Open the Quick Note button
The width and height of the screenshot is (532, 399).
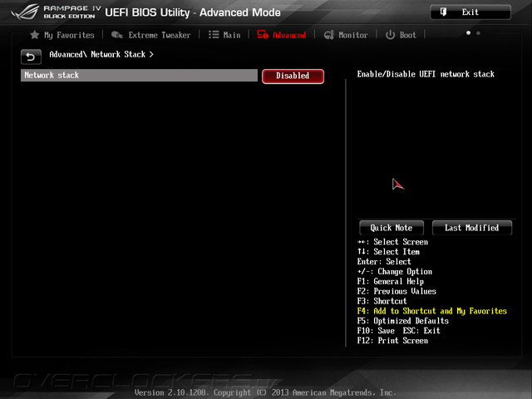click(x=392, y=228)
